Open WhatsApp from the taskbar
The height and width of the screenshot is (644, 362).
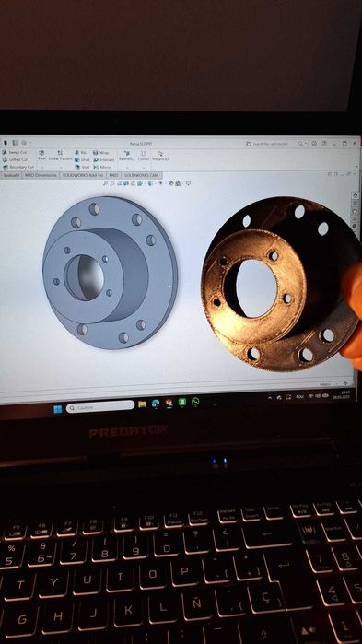coord(195,402)
